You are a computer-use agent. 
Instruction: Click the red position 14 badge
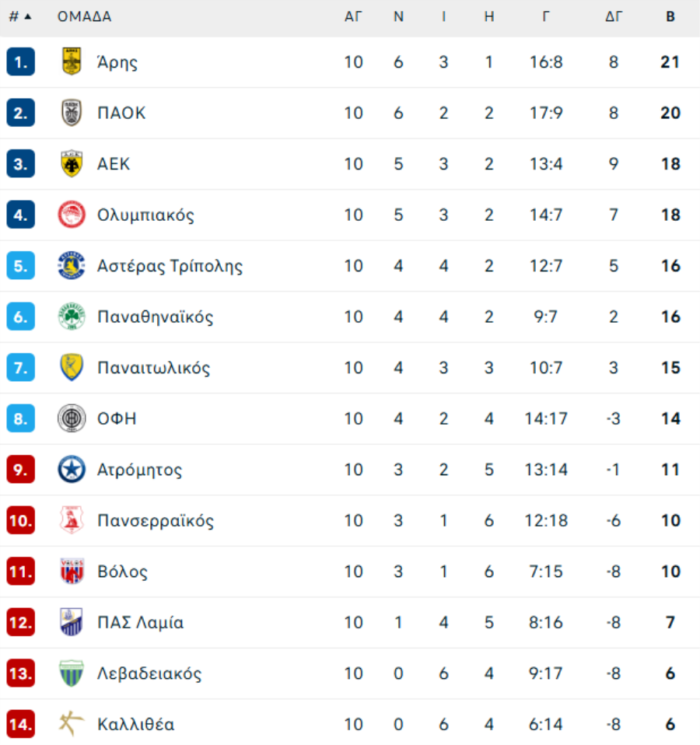pos(21,724)
